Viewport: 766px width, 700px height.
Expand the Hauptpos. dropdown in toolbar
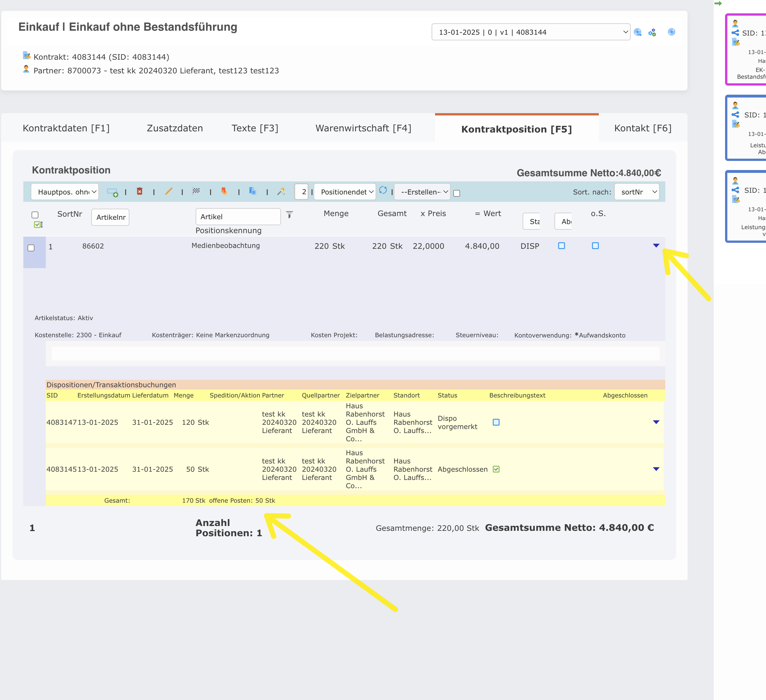[65, 192]
